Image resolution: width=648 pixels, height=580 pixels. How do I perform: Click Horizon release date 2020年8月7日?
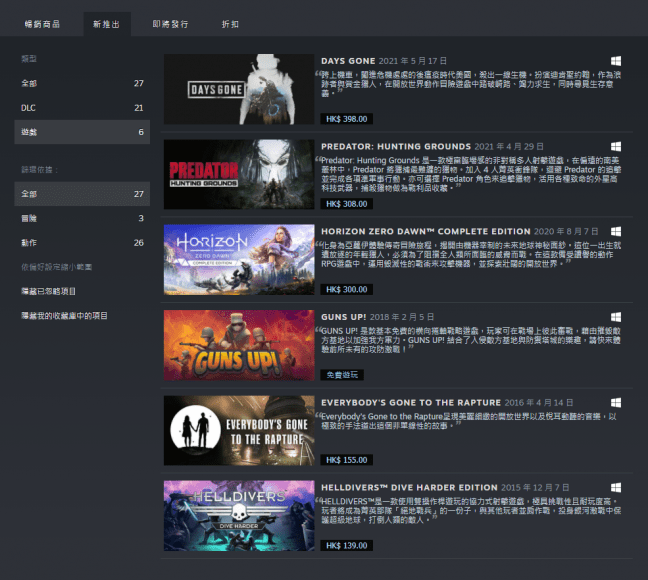[566, 231]
